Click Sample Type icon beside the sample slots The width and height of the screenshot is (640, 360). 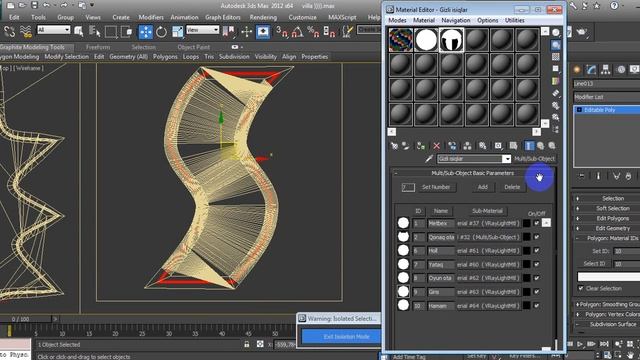(556, 33)
